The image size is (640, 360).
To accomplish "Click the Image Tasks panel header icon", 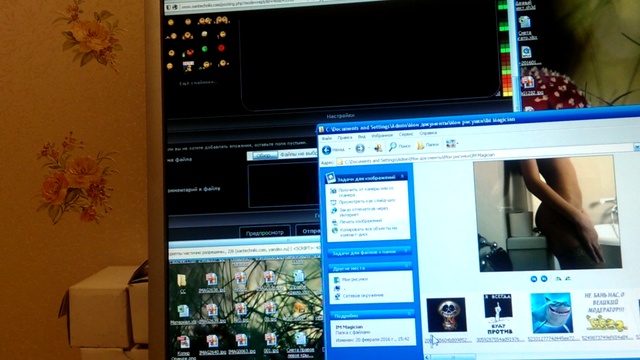I will click(331, 178).
